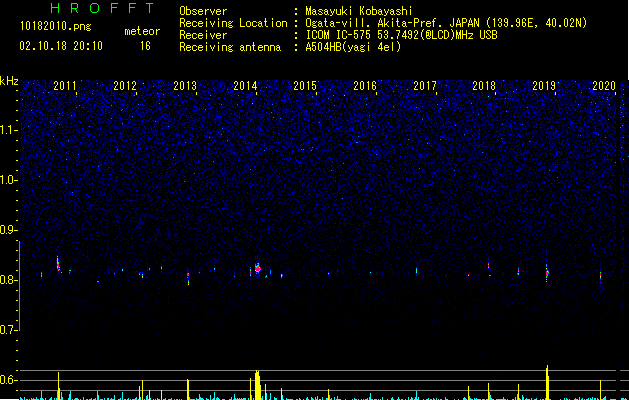
Task: Click the 2016 time marker
Action: click(x=365, y=86)
